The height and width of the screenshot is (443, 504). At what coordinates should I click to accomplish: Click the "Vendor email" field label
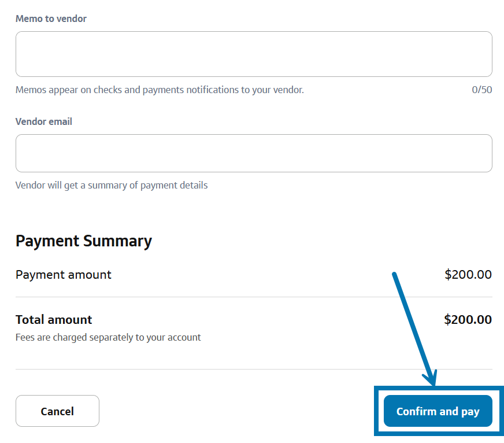(x=44, y=121)
